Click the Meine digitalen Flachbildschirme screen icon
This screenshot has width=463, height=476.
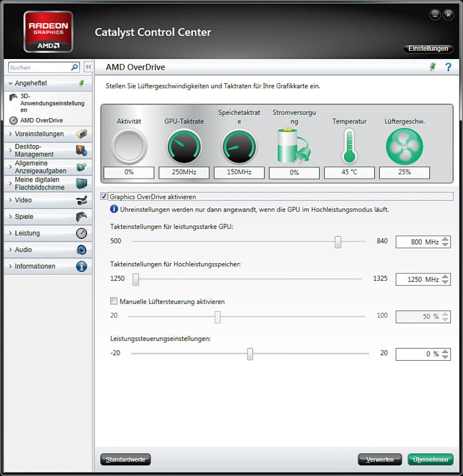tap(81, 183)
